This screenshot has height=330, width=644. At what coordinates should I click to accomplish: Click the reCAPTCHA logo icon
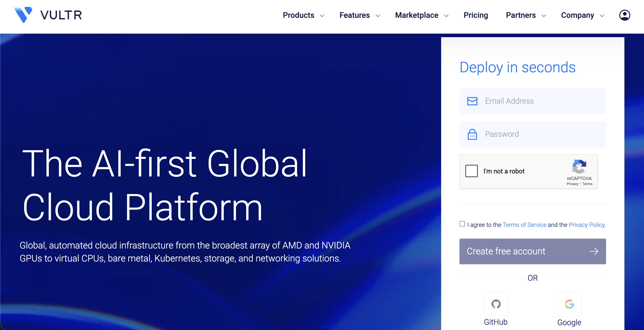579,167
